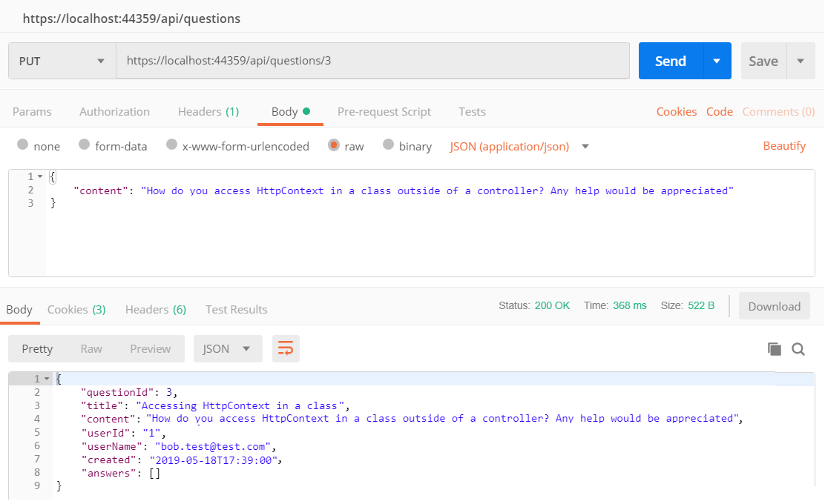Open search in response with magnifier icon

(x=798, y=349)
